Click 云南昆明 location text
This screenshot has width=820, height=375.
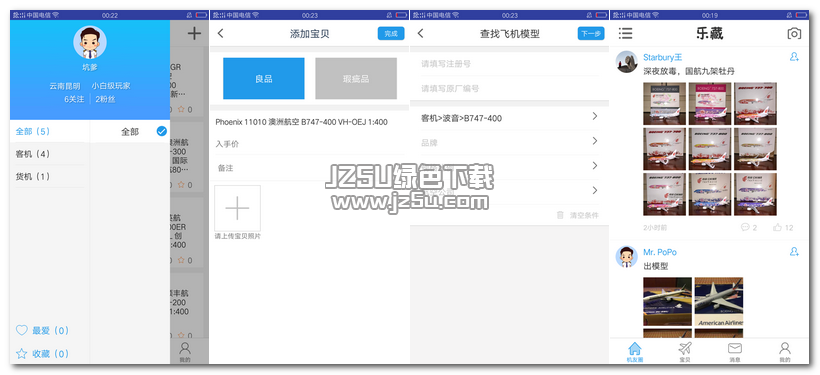(x=65, y=86)
